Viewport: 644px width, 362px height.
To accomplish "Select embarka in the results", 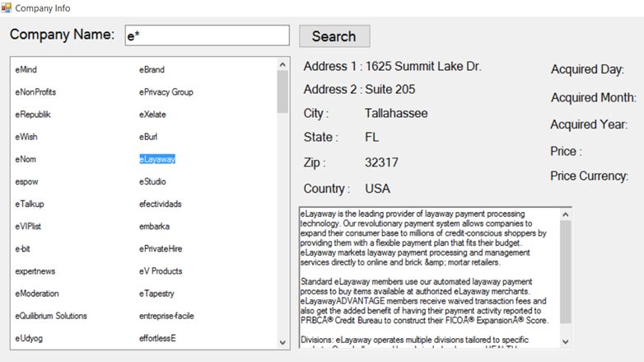I will coord(154,226).
